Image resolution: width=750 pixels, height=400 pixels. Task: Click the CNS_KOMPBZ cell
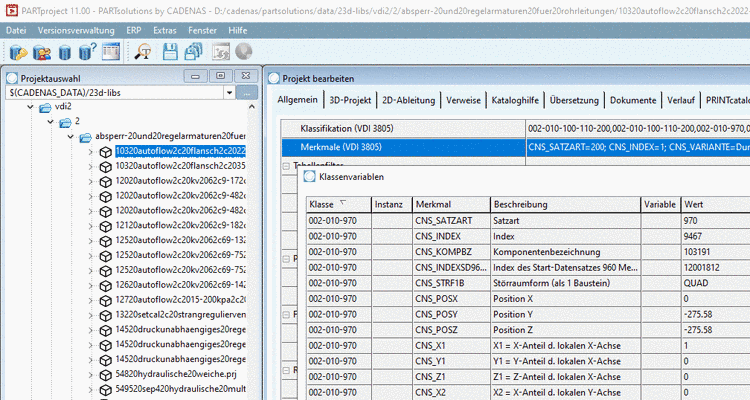click(452, 252)
